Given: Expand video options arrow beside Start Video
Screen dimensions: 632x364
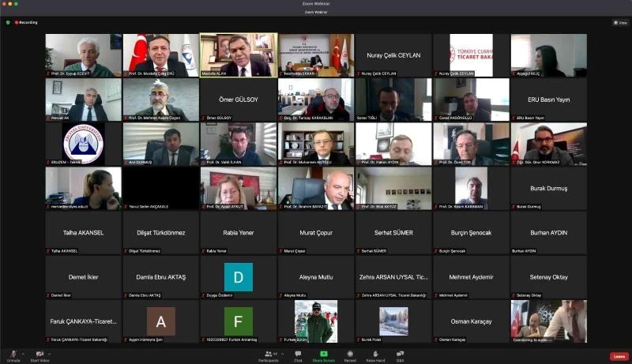Looking at the screenshot, I should coord(51,352).
